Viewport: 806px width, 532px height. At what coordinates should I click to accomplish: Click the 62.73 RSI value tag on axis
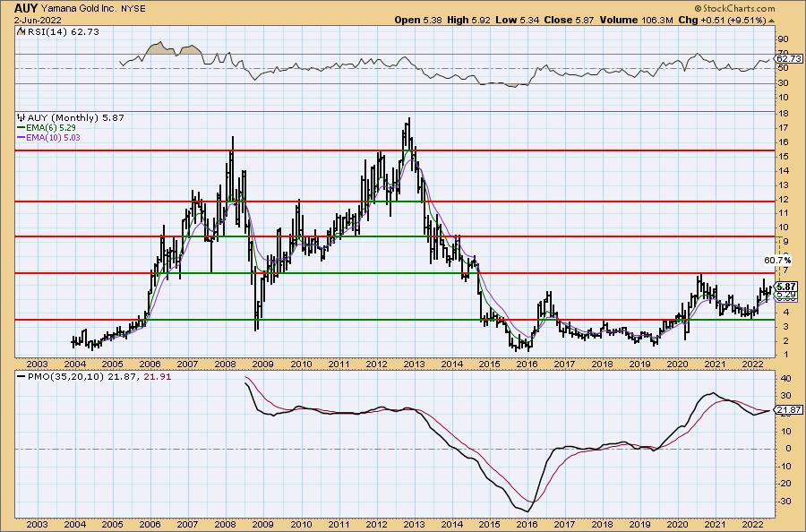(x=789, y=59)
